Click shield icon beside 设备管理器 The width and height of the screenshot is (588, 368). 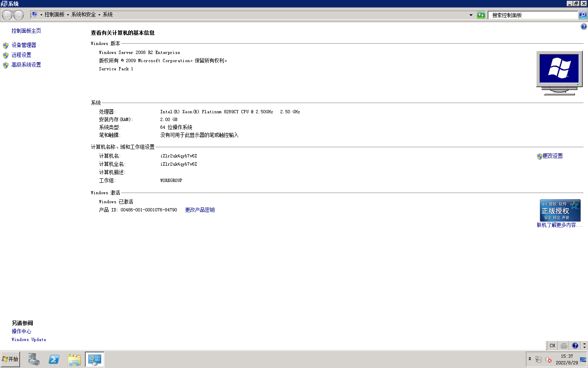coord(6,45)
